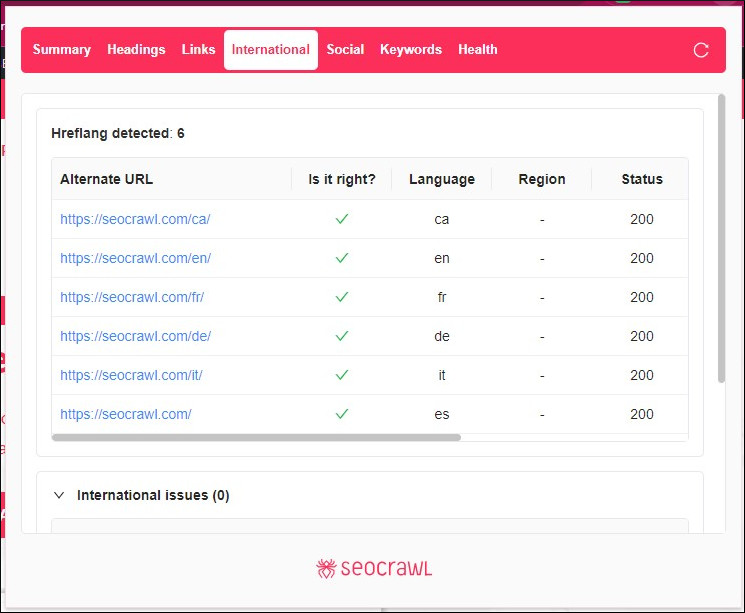Image resolution: width=745 pixels, height=613 pixels.
Task: Click the 'Hreflang detected: 6' heading
Action: pos(118,133)
